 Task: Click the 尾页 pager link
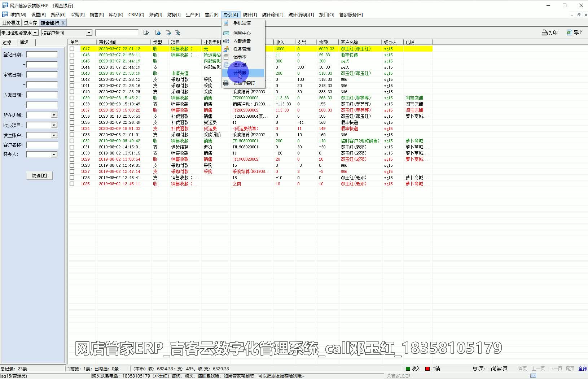pyautogui.click(x=570, y=369)
